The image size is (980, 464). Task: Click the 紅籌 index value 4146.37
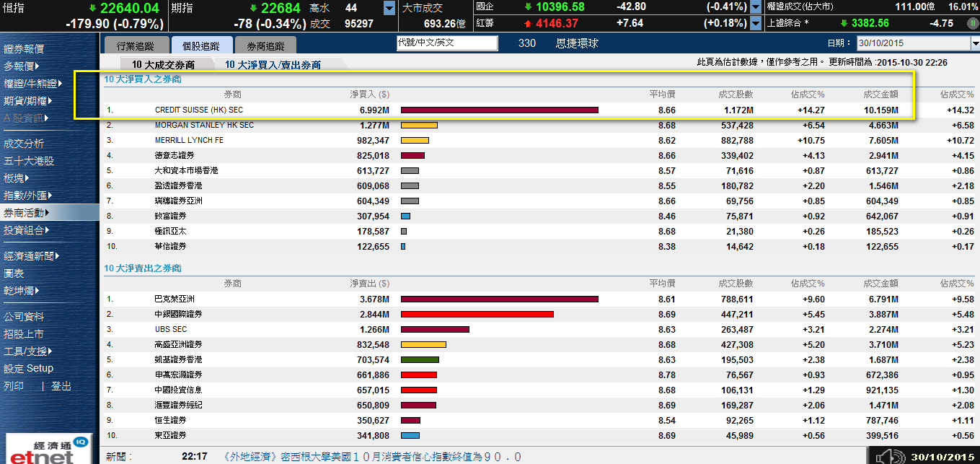pyautogui.click(x=557, y=23)
